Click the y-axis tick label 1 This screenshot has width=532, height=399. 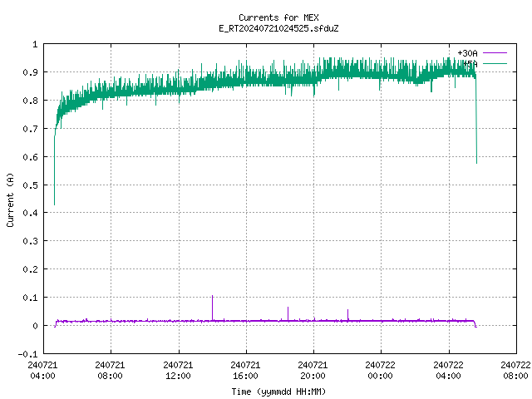coord(35,44)
